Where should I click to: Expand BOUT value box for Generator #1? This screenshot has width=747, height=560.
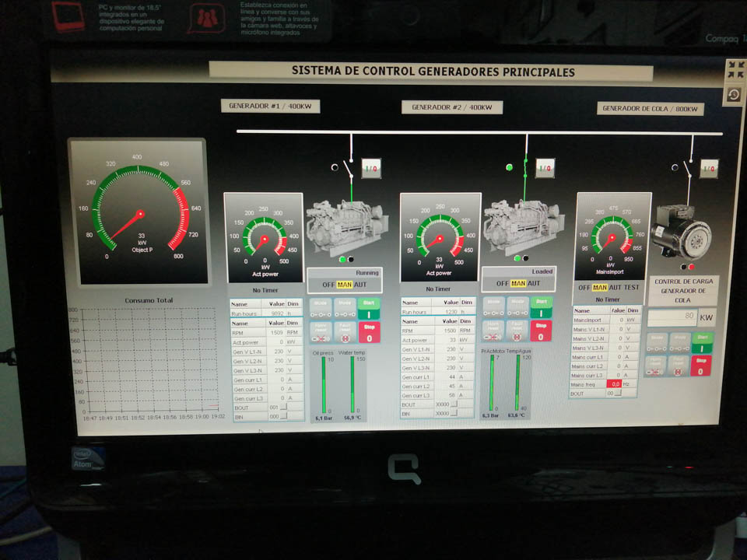click(283, 406)
